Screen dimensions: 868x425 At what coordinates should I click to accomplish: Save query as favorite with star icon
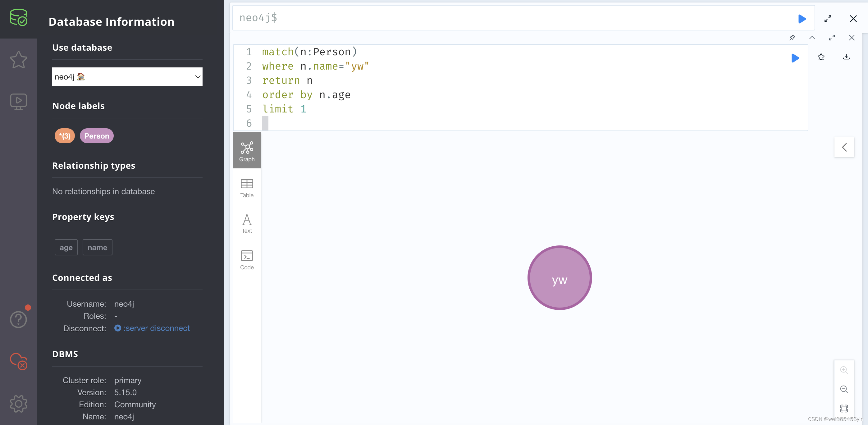(821, 57)
